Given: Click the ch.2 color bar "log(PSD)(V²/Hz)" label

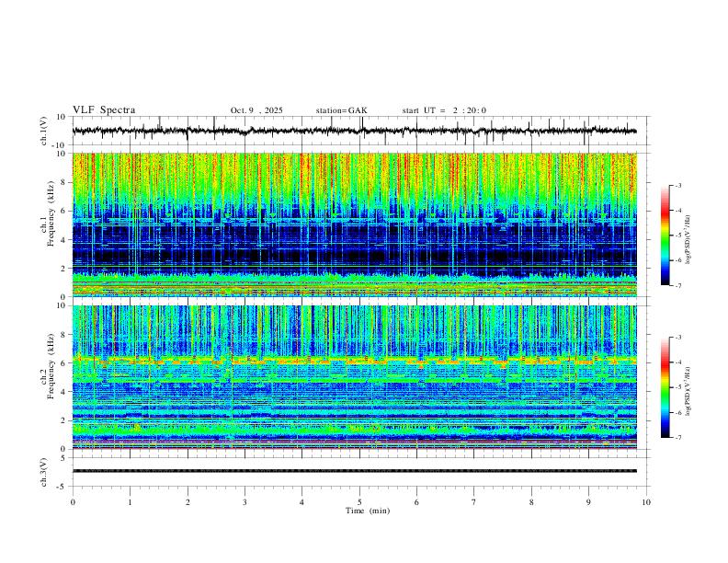Looking at the screenshot, I should (688, 391).
